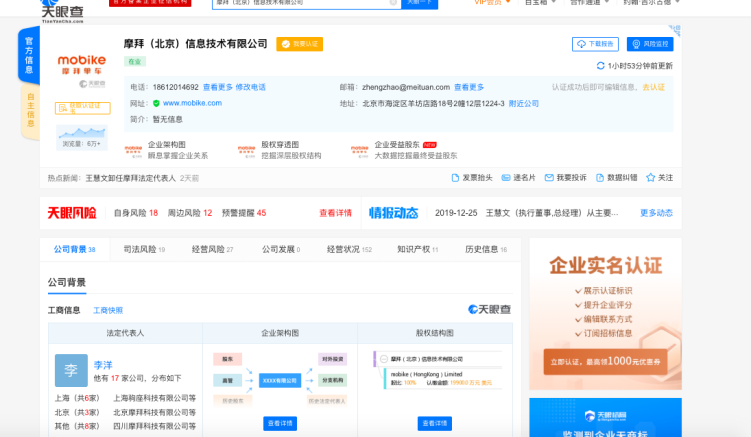Switch to 历史信息 tab
The height and width of the screenshot is (437, 751).
click(486, 249)
